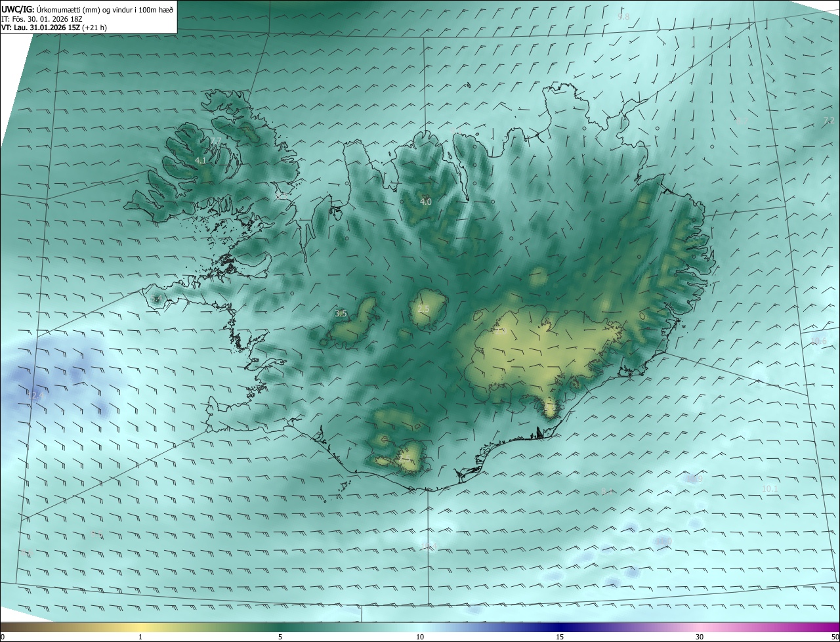The height and width of the screenshot is (642, 840).
Task: Click the colorbar tick labeled 5
Action: [x=280, y=637]
